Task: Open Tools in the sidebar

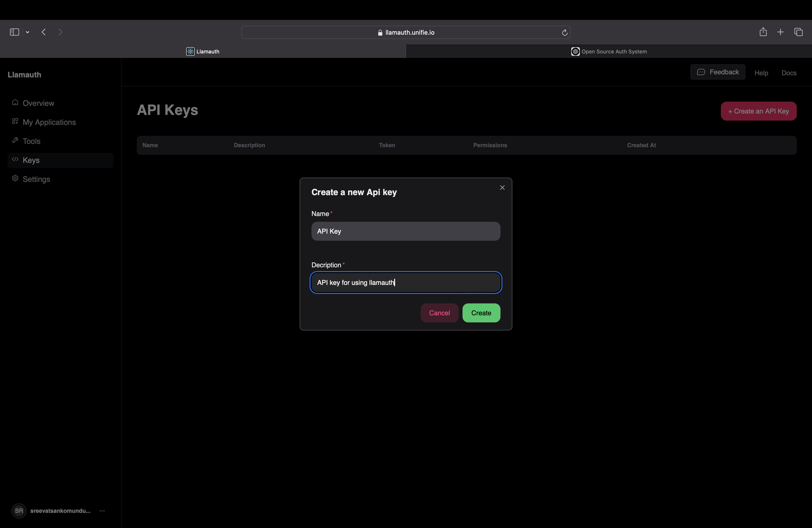Action: point(60,141)
